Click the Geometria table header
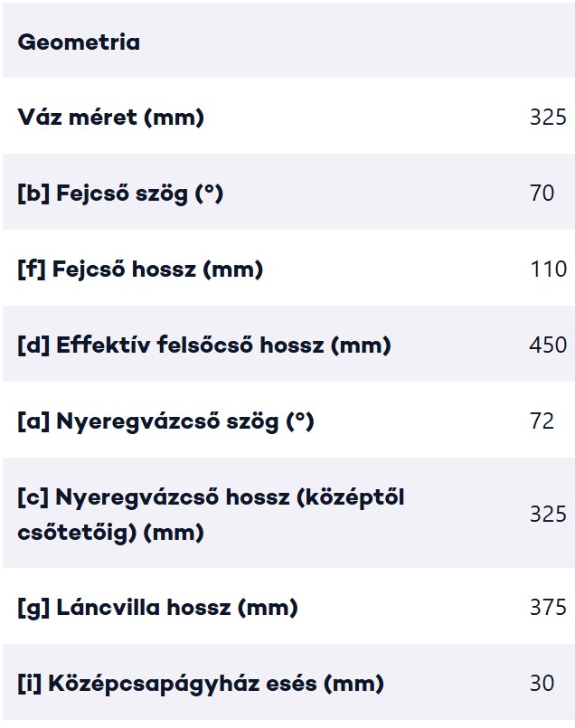The height and width of the screenshot is (728, 575). point(79,43)
